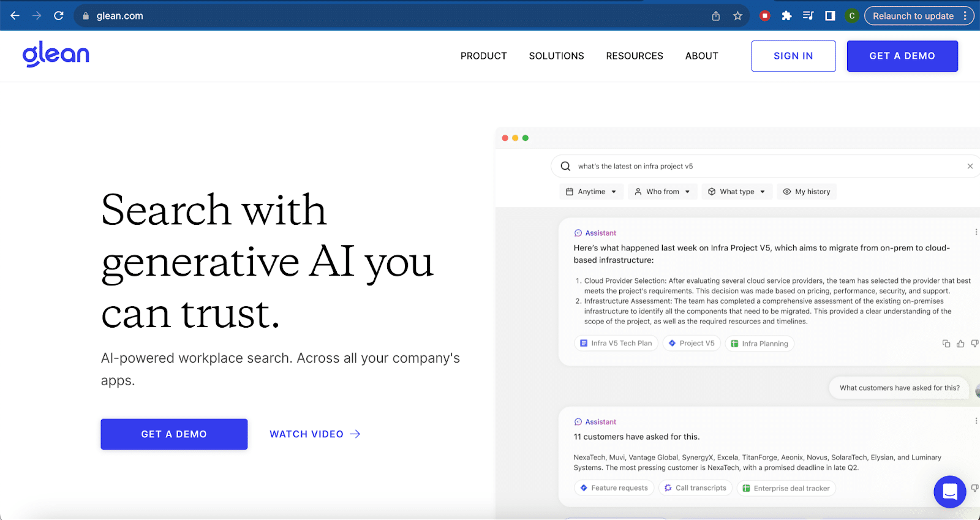Reload the page with the browser refresh icon
Image resolution: width=980 pixels, height=520 pixels.
59,16
